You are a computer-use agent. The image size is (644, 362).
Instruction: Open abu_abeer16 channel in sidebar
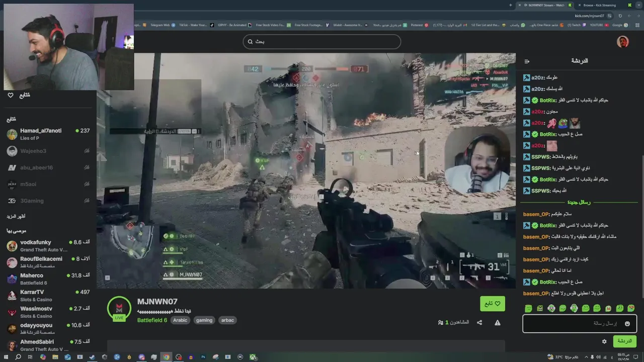pos(48,167)
